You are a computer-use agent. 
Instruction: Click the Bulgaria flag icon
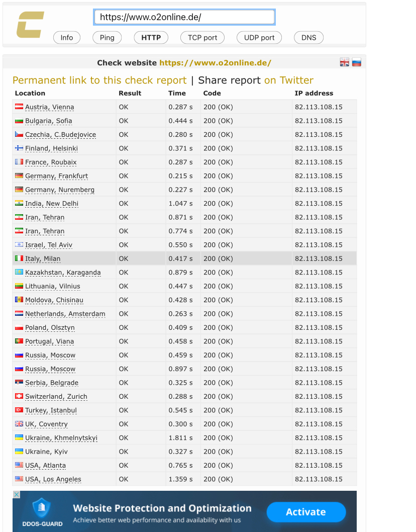click(x=19, y=121)
